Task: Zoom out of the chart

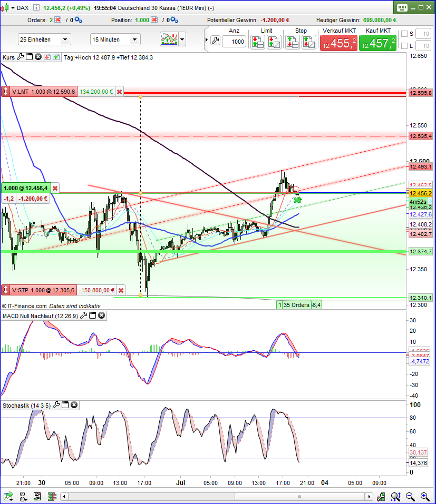Action: [410, 496]
